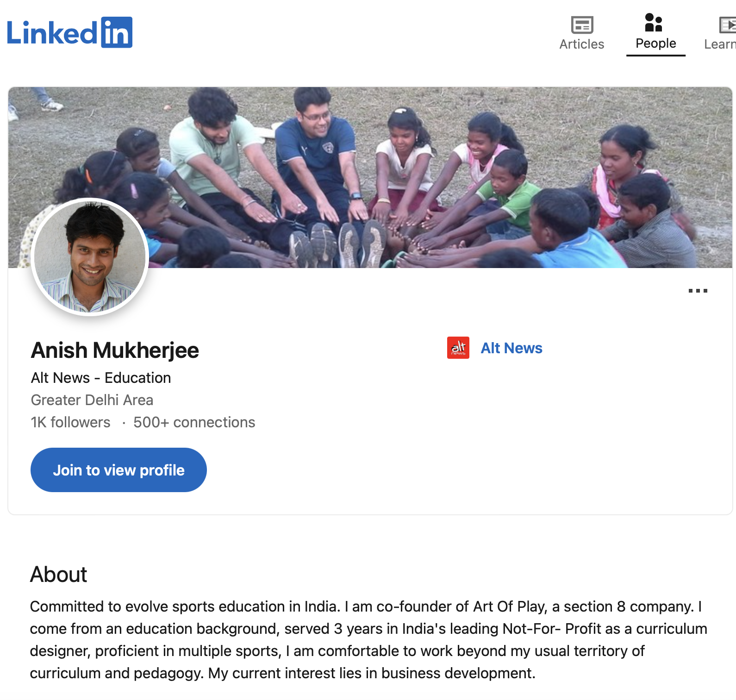Click the Learning video icon
Screen dimensions: 736x700
pyautogui.click(x=727, y=25)
